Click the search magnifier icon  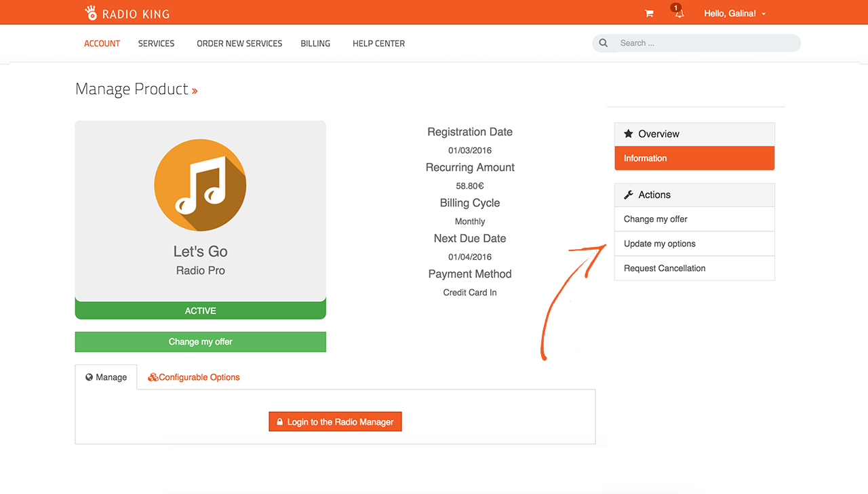(604, 43)
